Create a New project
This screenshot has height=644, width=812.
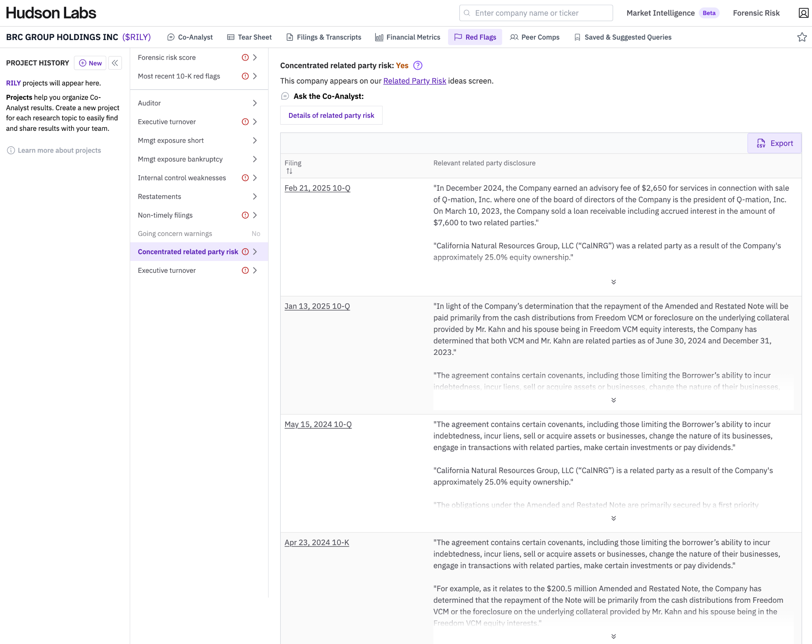coord(90,63)
